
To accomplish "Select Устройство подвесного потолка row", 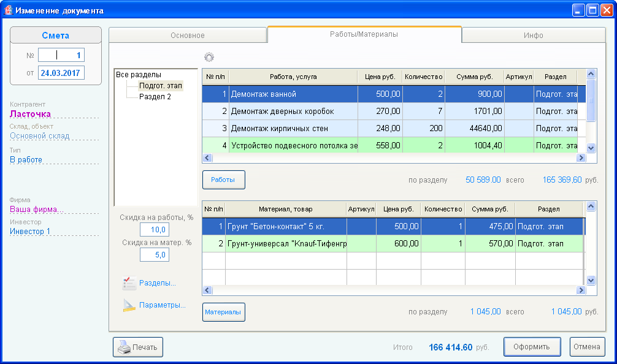I will (394, 145).
